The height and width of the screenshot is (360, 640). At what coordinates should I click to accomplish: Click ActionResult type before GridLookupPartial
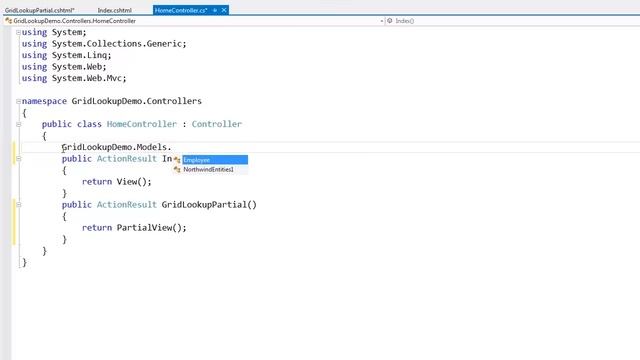127,205
